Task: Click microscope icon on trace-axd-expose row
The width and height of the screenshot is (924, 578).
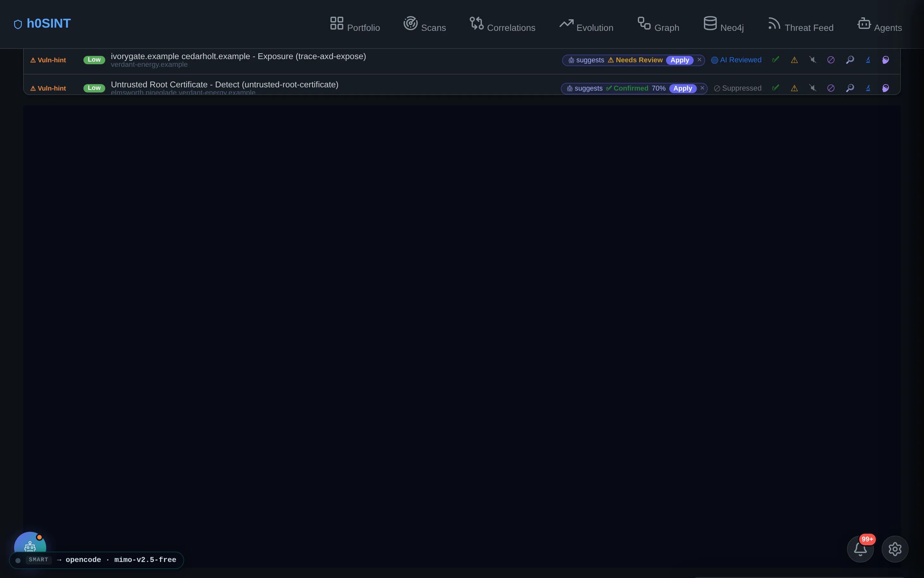Action: pos(868,60)
